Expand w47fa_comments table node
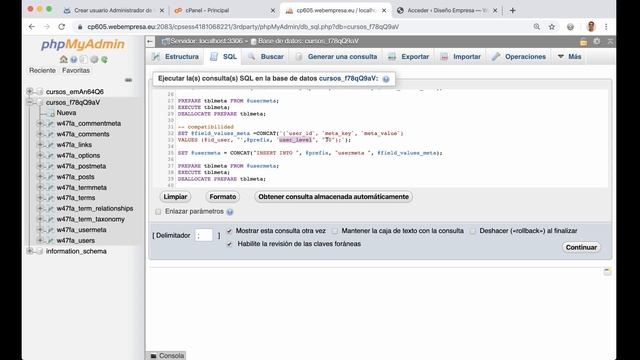The image size is (640, 360). [x=40, y=134]
